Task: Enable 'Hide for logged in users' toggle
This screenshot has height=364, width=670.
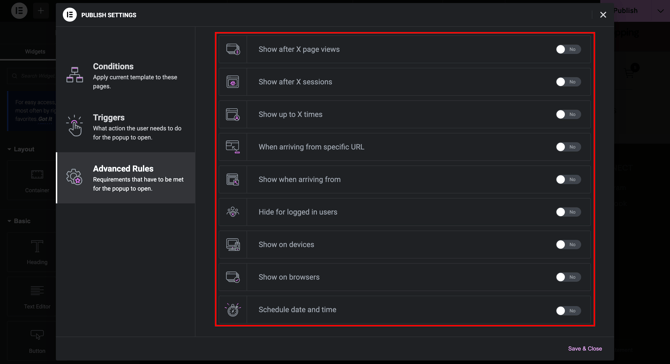Action: click(x=568, y=212)
